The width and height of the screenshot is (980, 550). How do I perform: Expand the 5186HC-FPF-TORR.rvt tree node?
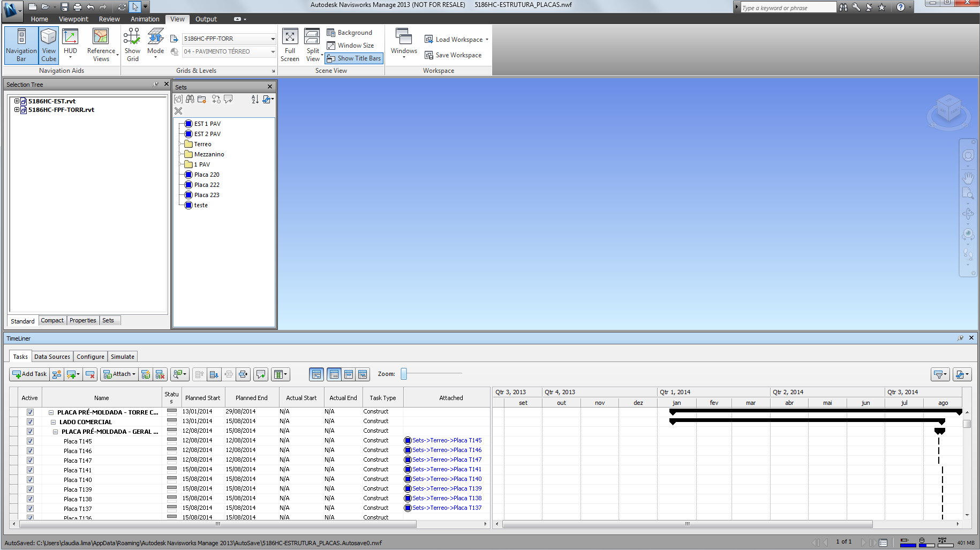tap(17, 110)
